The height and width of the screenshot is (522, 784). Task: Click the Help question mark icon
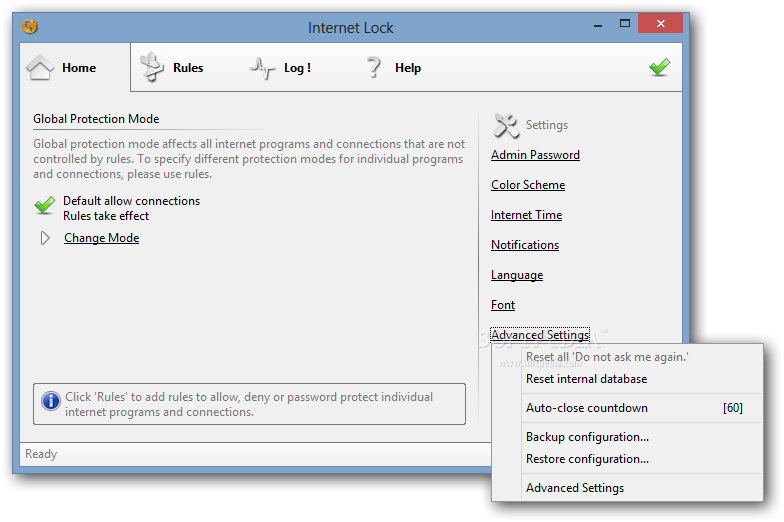click(x=374, y=68)
